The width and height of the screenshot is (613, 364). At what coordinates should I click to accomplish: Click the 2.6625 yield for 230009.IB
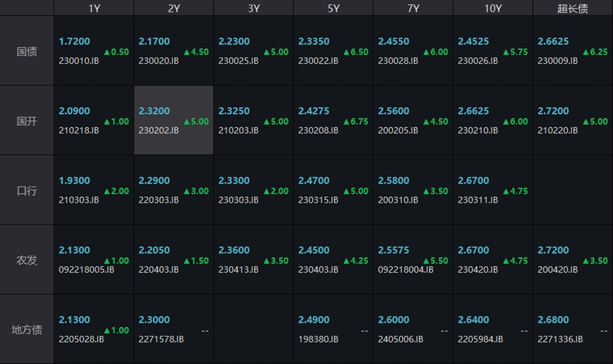click(553, 42)
